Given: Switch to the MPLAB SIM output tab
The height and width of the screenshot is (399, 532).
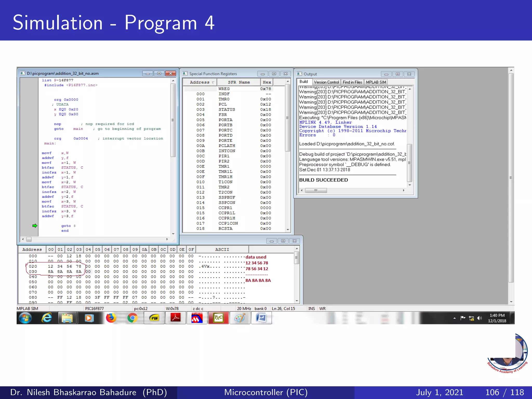Looking at the screenshot, I should pyautogui.click(x=376, y=82).
